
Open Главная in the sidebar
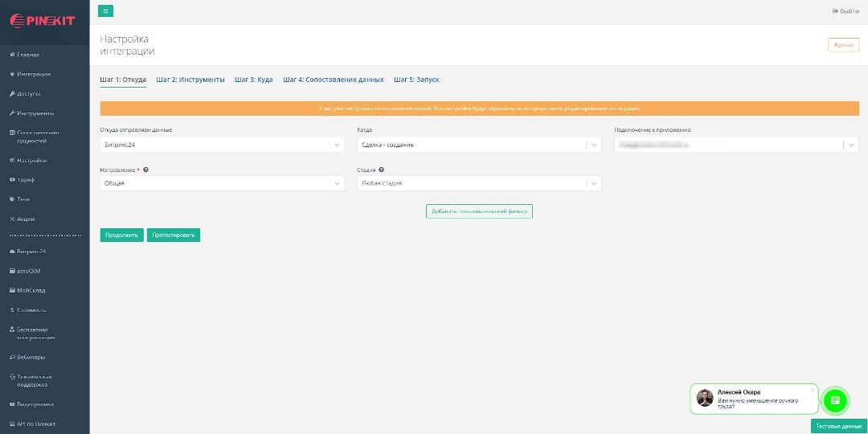(28, 55)
